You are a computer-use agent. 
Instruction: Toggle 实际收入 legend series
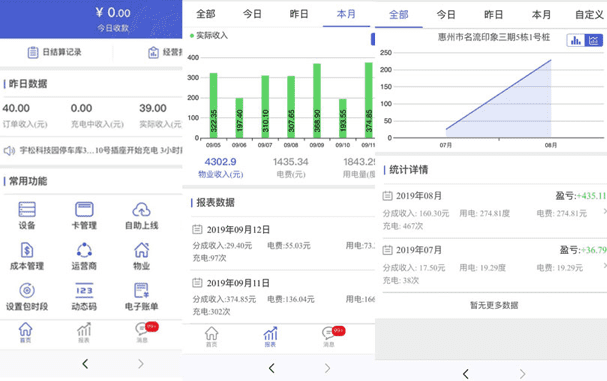tap(209, 36)
